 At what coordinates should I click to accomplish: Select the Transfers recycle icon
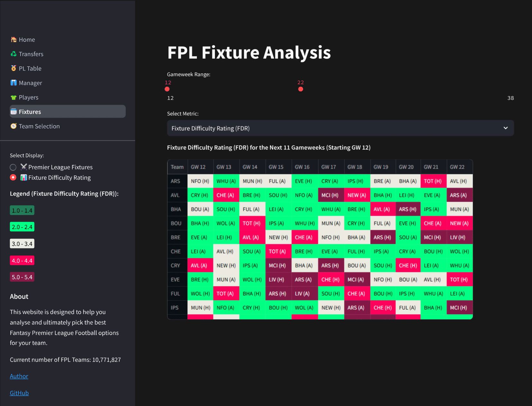pos(14,54)
